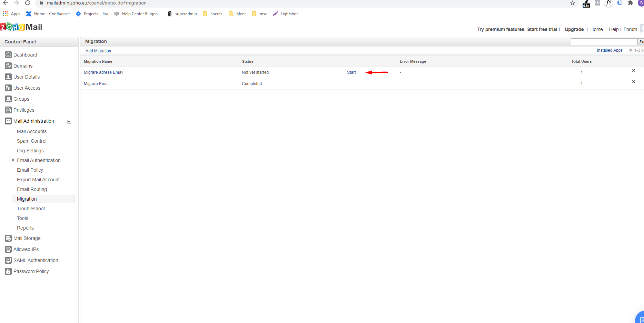Click the browser address bar URL
Screen dimensions: 644x323
click(x=97, y=3)
